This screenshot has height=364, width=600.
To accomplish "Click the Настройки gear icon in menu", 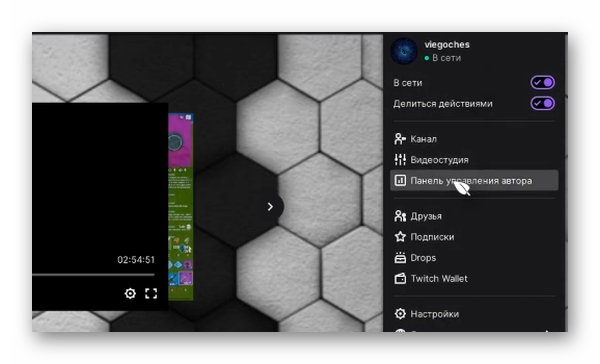I will pyautogui.click(x=400, y=314).
